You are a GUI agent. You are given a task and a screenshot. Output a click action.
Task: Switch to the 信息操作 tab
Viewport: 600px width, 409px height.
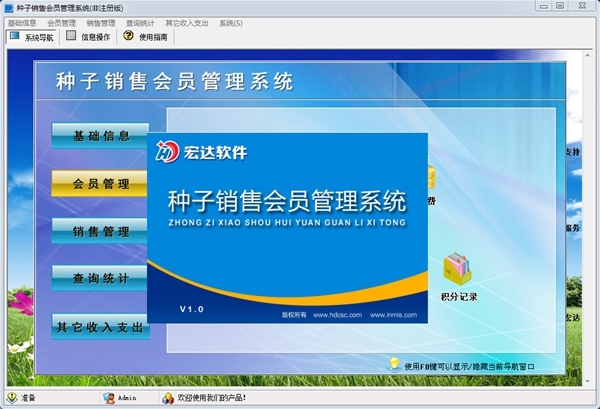click(88, 37)
